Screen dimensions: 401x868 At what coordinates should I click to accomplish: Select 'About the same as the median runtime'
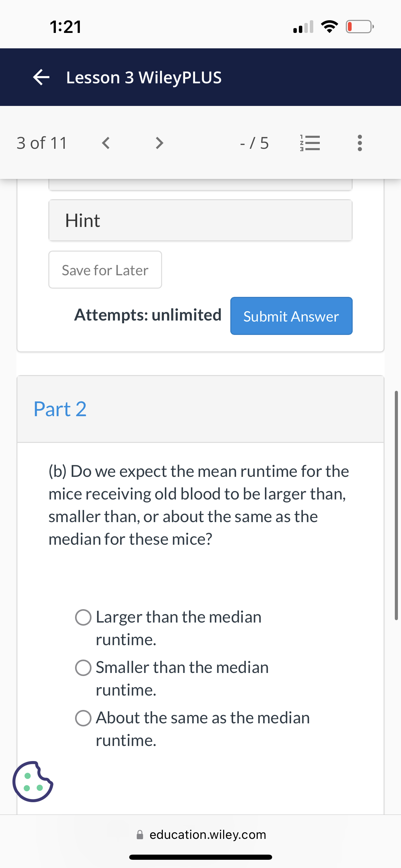click(x=83, y=718)
